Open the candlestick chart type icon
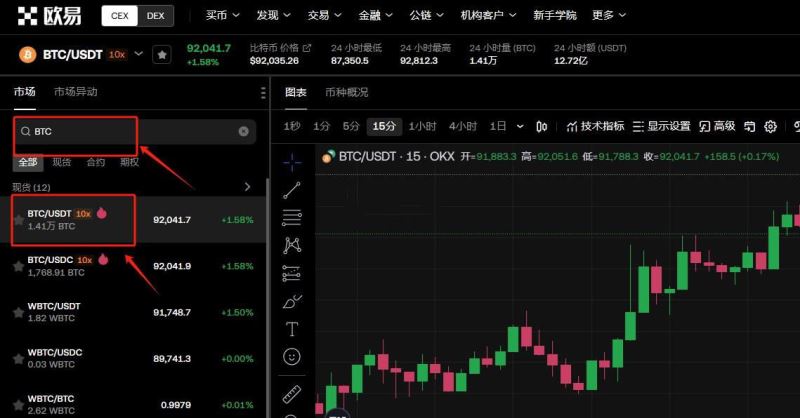Image resolution: width=800 pixels, height=418 pixels. tap(542, 126)
